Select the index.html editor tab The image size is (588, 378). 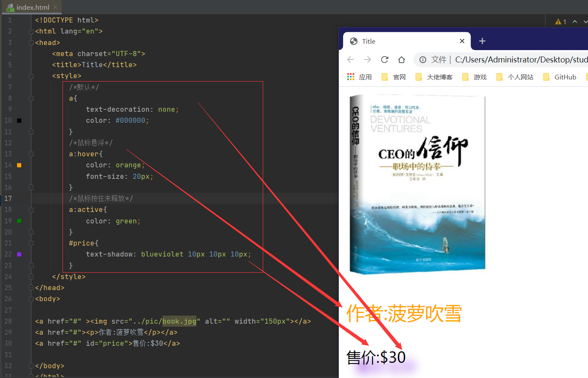tap(32, 7)
